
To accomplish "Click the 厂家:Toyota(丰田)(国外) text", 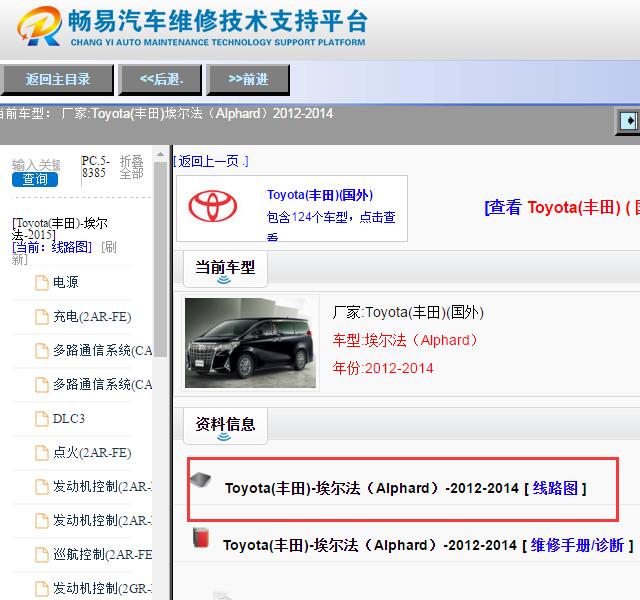I will [x=408, y=313].
